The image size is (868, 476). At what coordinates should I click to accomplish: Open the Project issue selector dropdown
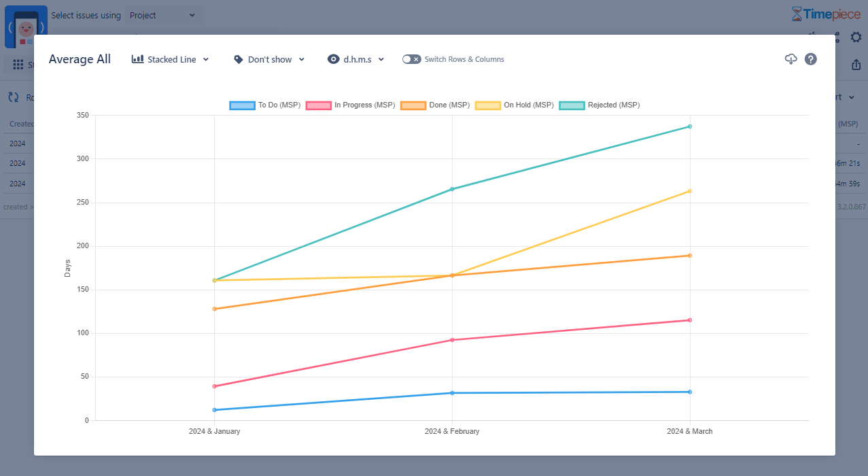(x=162, y=15)
